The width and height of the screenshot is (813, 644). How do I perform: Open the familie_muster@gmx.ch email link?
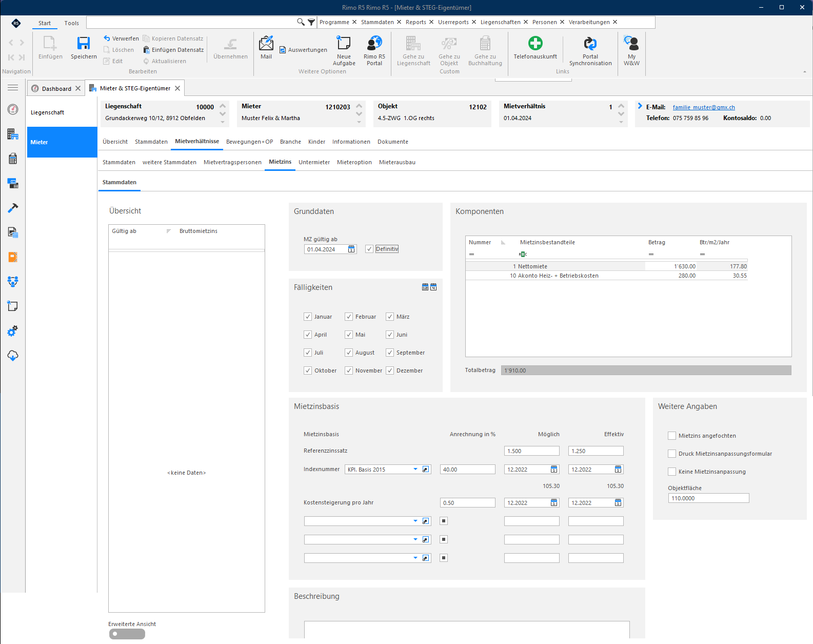coord(704,107)
